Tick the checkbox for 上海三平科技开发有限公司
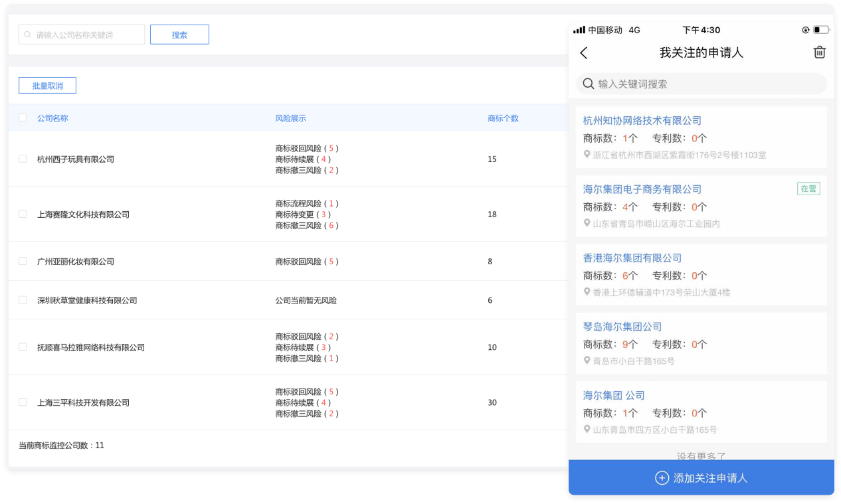The width and height of the screenshot is (841, 504). [x=23, y=402]
